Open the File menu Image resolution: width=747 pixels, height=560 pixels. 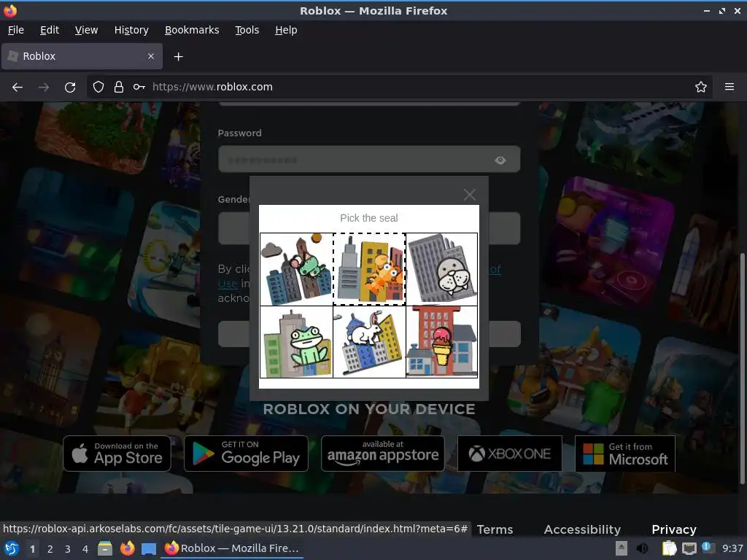16,30
